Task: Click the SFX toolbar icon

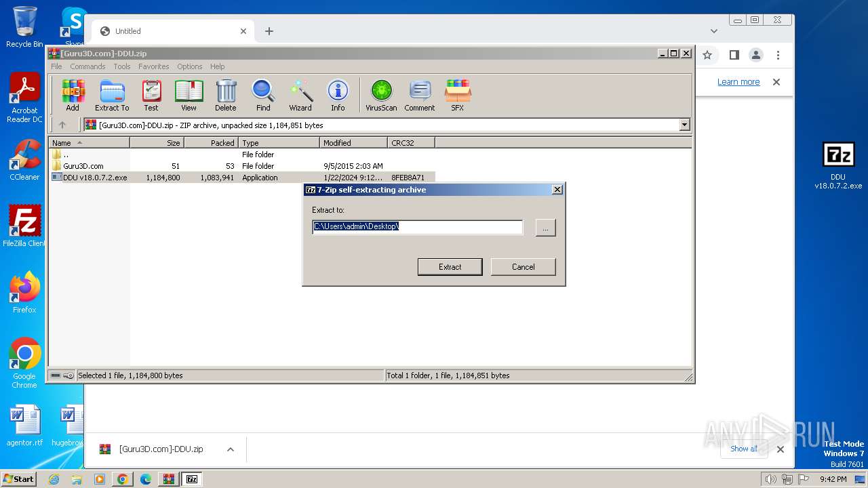Action: (458, 95)
